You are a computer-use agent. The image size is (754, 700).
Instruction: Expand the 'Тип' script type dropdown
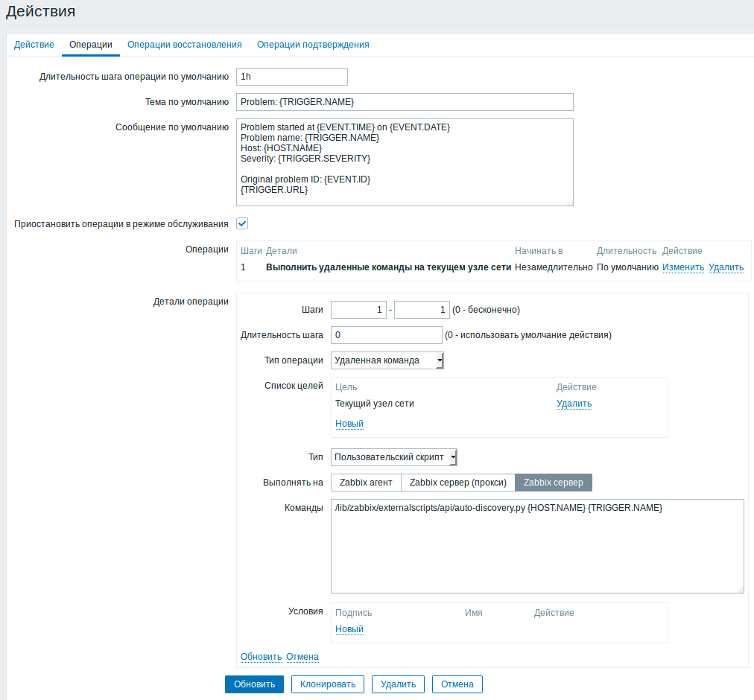click(394, 456)
